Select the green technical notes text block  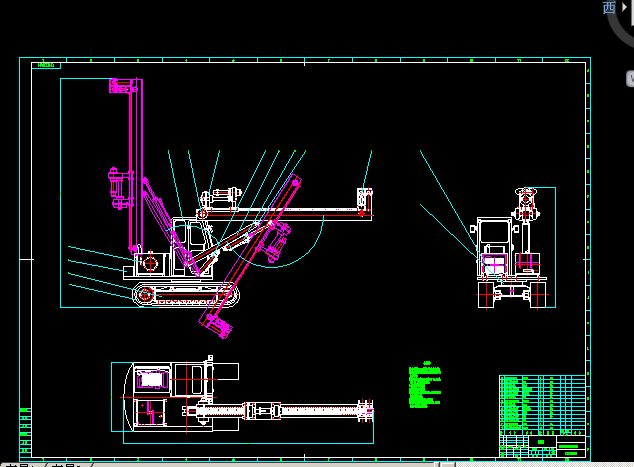pyautogui.click(x=425, y=385)
